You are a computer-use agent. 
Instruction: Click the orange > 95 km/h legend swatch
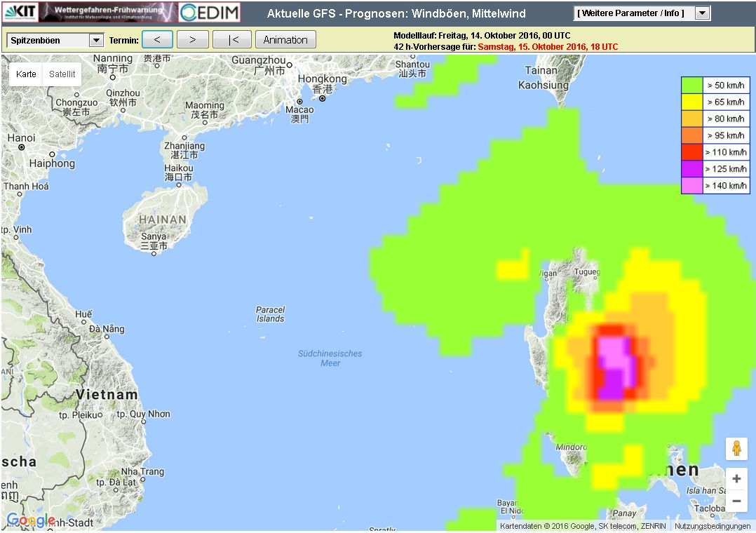(692, 135)
